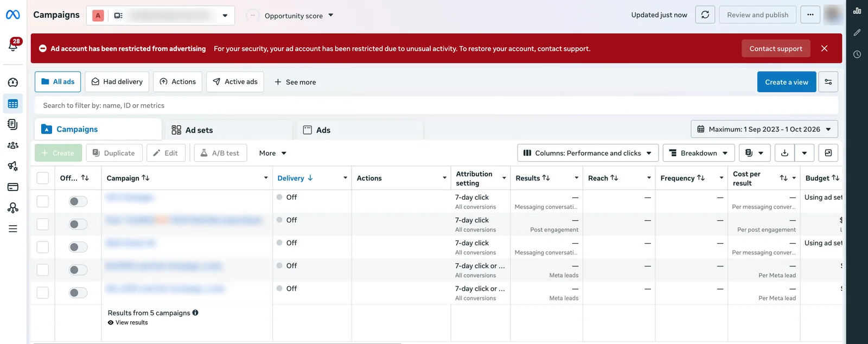Open history clock icon on right rail

(x=857, y=54)
